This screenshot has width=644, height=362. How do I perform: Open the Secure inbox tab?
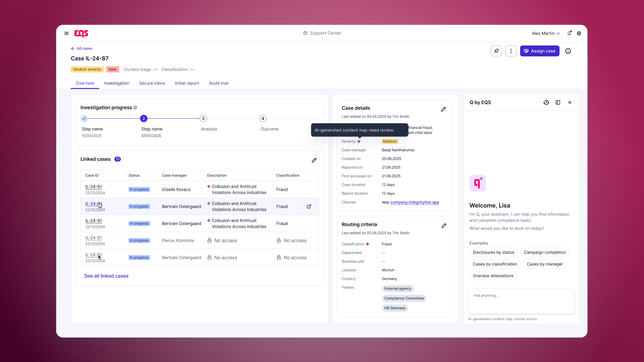tap(152, 83)
